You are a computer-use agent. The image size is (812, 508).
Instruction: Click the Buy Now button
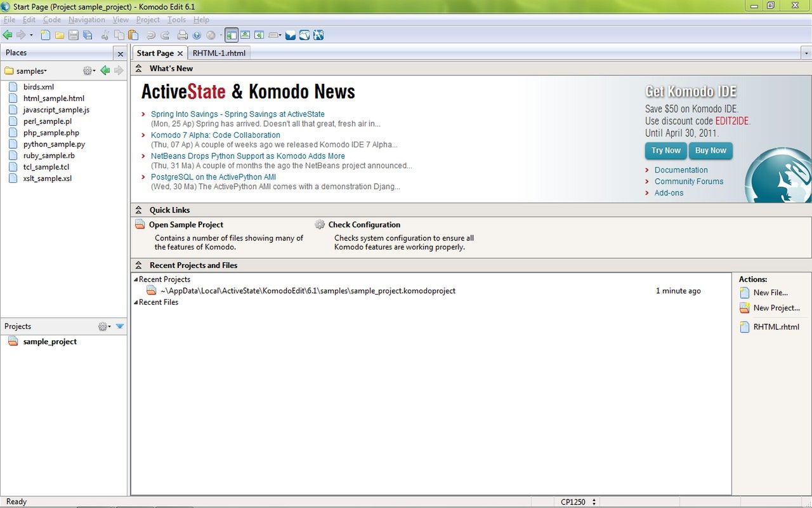(x=710, y=150)
